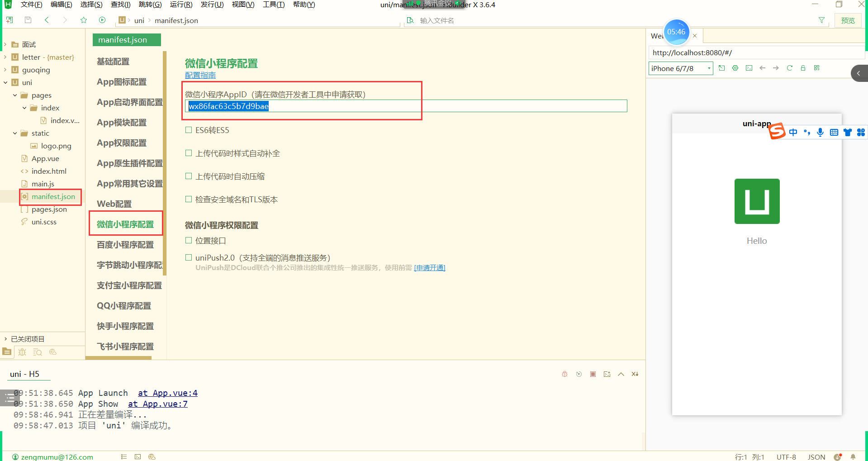868x461 pixels.
Task: Click the rotate device icon in browser toolbar
Action: tap(721, 68)
